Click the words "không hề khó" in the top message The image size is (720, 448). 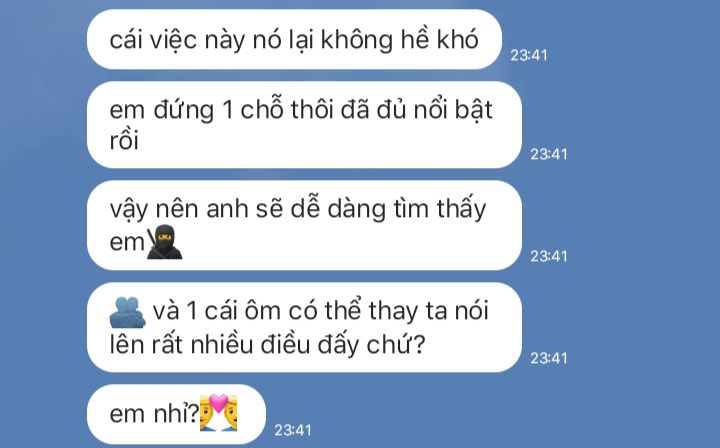(x=399, y=39)
